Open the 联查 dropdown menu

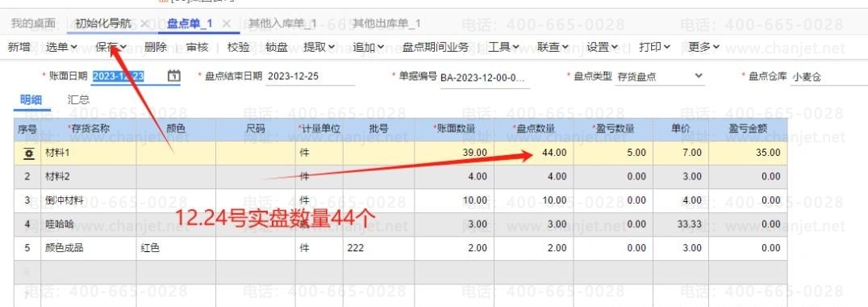[553, 47]
